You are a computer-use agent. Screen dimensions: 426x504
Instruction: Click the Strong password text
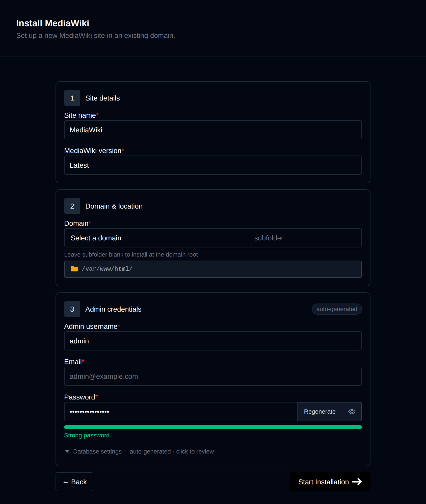click(87, 435)
